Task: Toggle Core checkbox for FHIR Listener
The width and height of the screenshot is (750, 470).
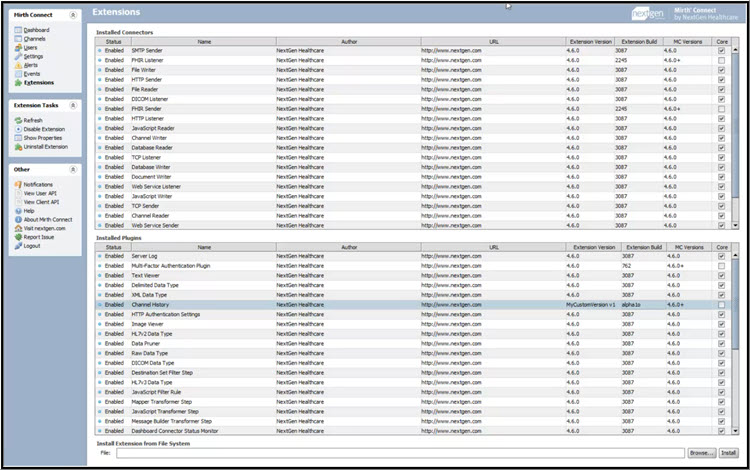Action: tap(721, 60)
